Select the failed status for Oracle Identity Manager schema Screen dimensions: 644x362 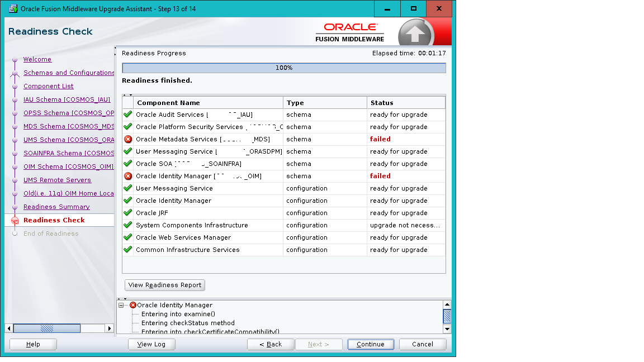coord(380,176)
